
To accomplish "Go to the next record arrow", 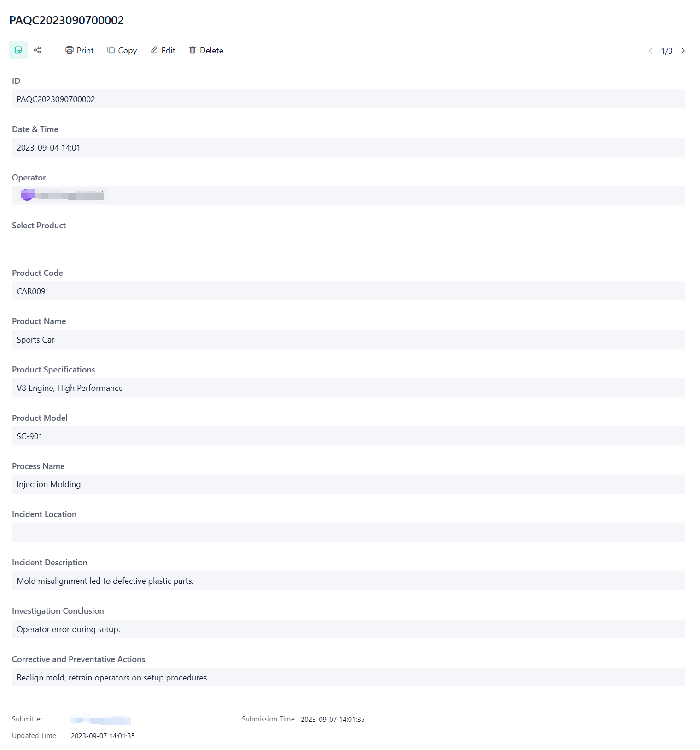I will 683,51.
